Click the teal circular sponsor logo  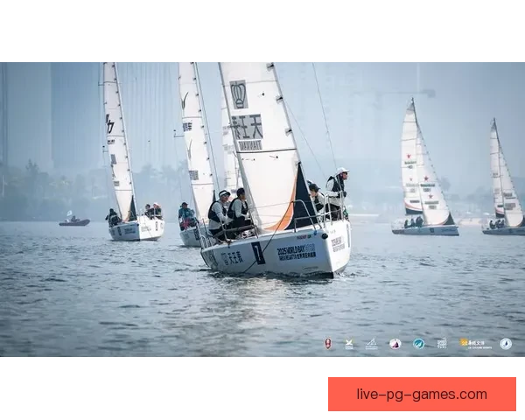tap(418, 344)
